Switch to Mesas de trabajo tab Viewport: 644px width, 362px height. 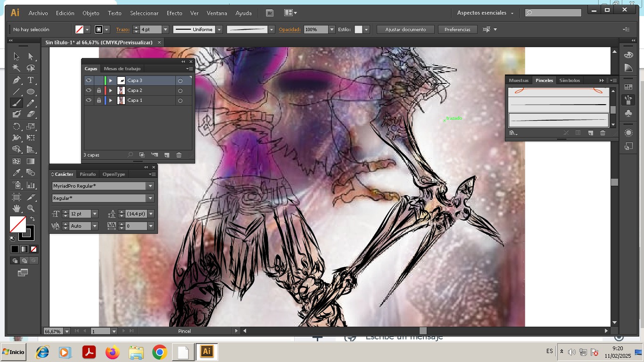click(x=122, y=69)
